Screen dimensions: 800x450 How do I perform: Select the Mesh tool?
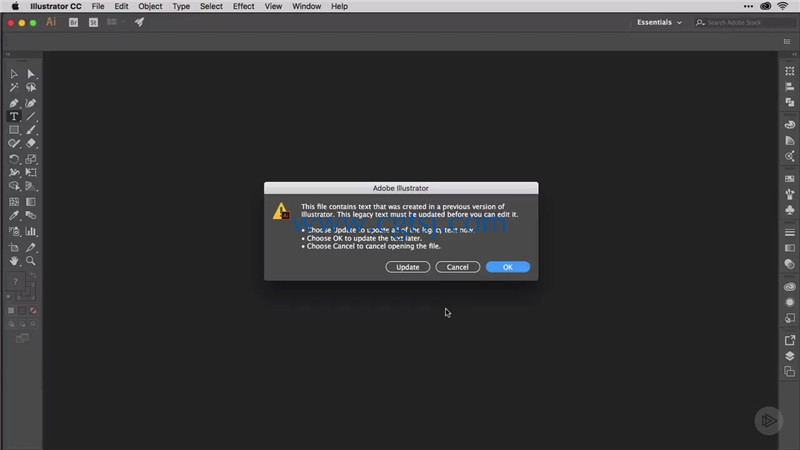(x=14, y=202)
